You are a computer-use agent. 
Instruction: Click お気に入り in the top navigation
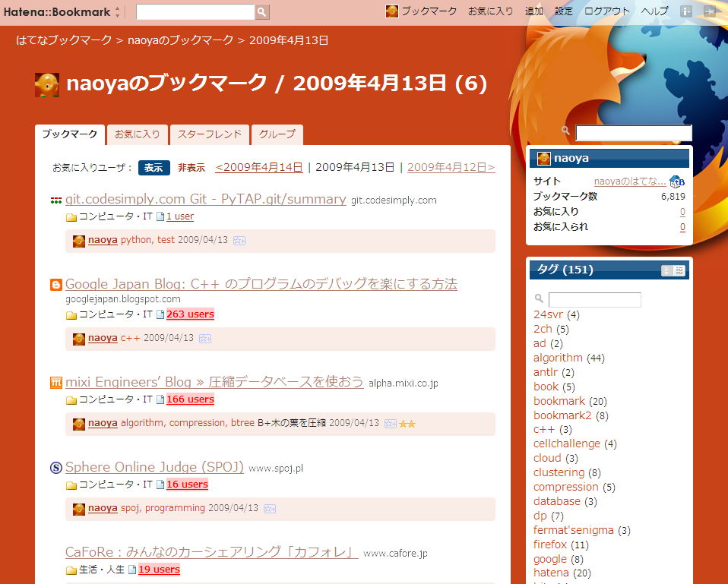coord(491,11)
